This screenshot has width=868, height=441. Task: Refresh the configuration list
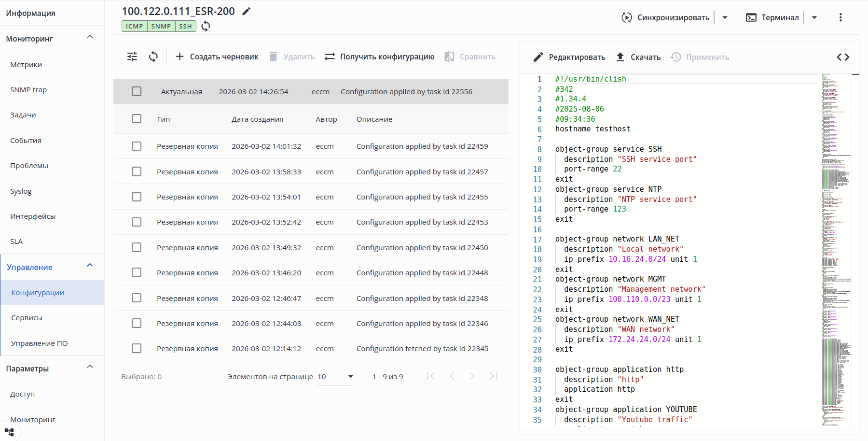(153, 57)
